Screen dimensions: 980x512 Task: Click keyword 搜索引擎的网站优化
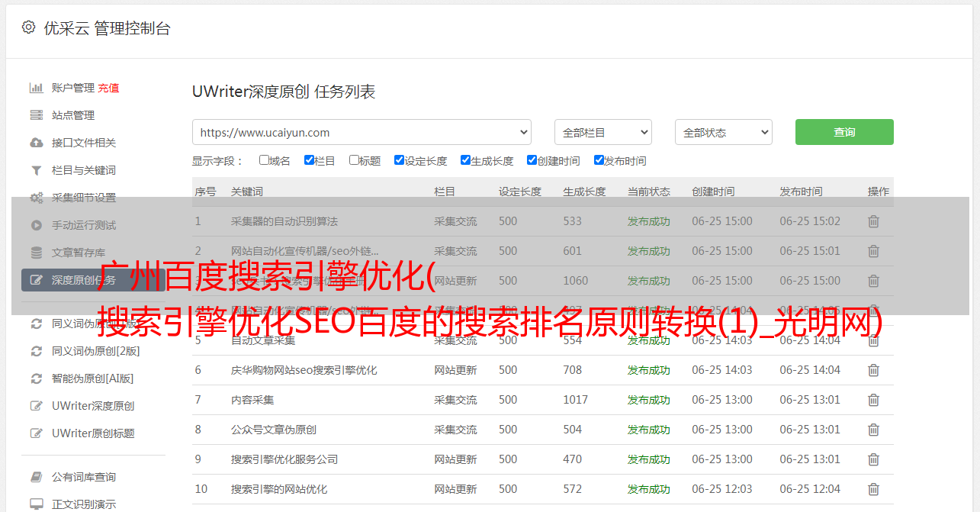[279, 489]
